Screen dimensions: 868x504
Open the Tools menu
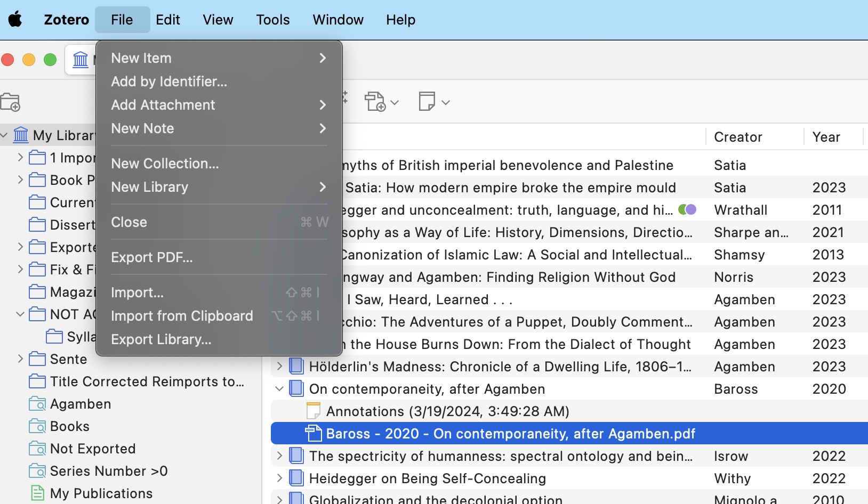(273, 20)
